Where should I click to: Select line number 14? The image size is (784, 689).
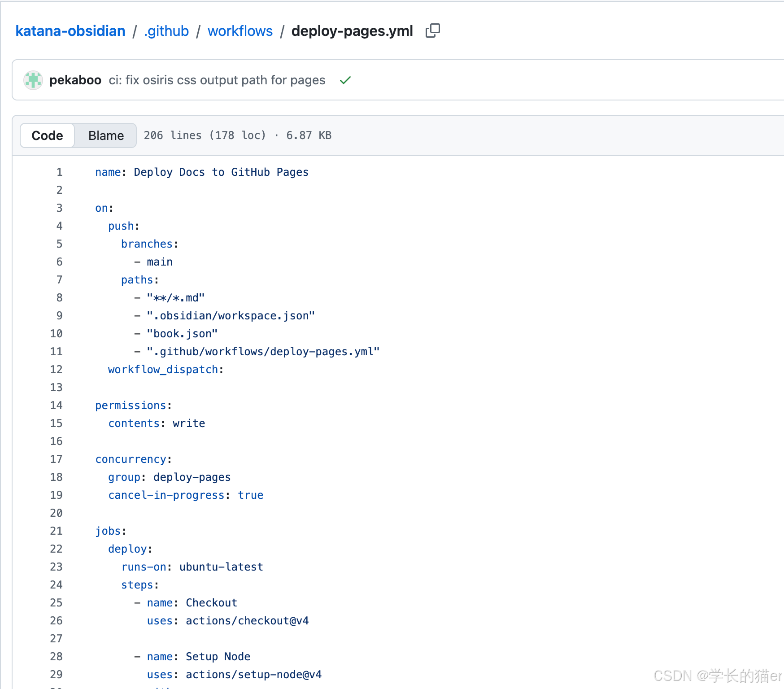click(x=57, y=406)
